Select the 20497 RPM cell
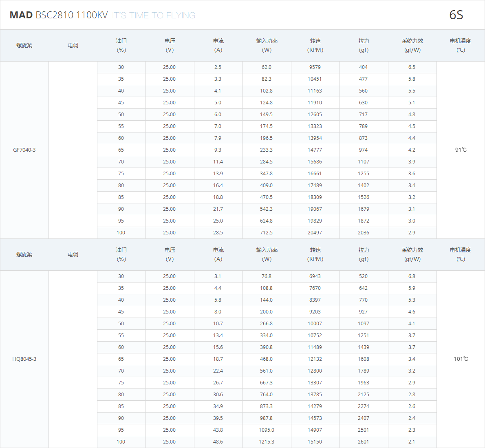The width and height of the screenshot is (485, 448). tap(315, 233)
